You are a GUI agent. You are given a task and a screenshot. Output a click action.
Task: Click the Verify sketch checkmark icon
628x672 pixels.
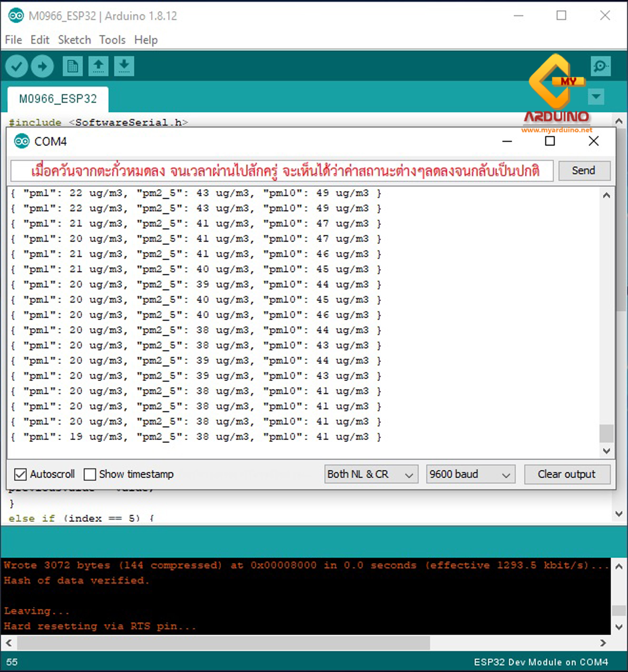click(x=17, y=67)
